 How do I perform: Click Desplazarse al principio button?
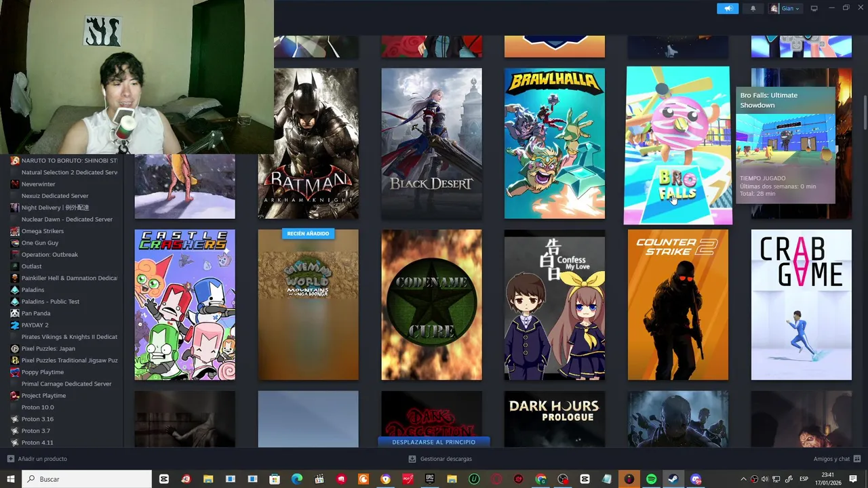[x=433, y=442]
